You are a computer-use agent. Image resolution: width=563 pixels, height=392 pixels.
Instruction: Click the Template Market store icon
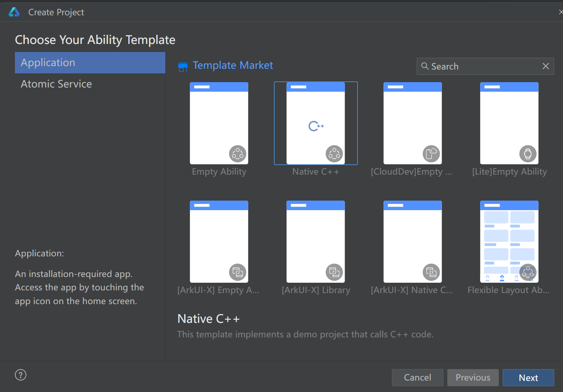pos(183,66)
